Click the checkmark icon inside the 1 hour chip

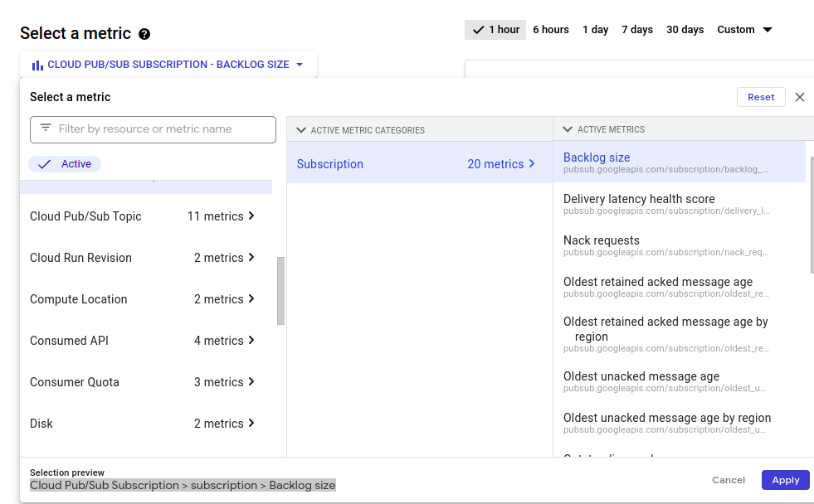coord(479,29)
